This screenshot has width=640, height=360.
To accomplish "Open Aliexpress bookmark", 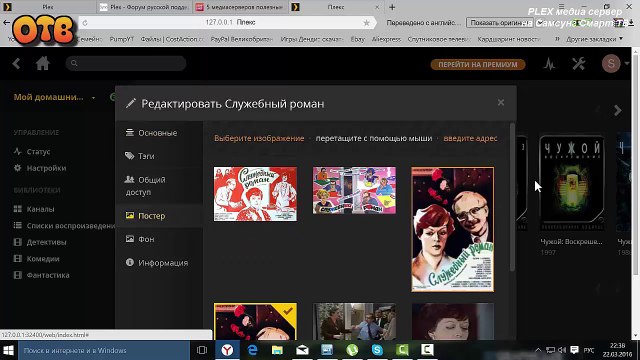I will (x=386, y=39).
